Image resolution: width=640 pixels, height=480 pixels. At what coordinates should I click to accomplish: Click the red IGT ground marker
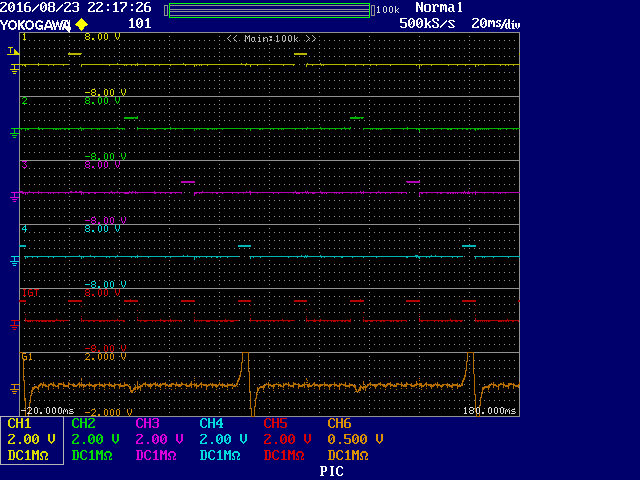click(14, 325)
